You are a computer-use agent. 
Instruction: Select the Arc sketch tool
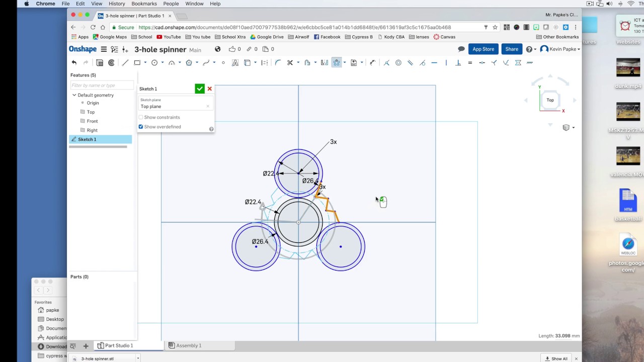(172, 63)
